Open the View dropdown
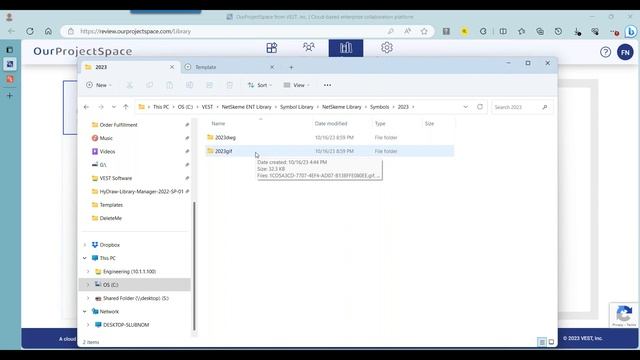 click(296, 85)
